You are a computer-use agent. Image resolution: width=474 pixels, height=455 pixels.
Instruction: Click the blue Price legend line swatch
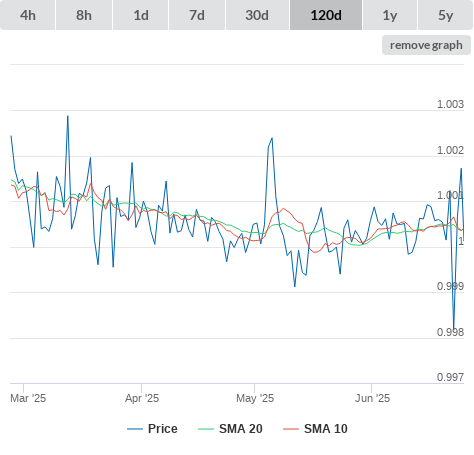coord(135,429)
